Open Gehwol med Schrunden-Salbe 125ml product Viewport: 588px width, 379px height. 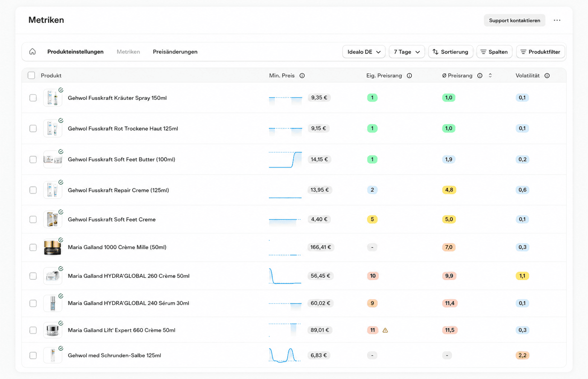[x=114, y=355]
